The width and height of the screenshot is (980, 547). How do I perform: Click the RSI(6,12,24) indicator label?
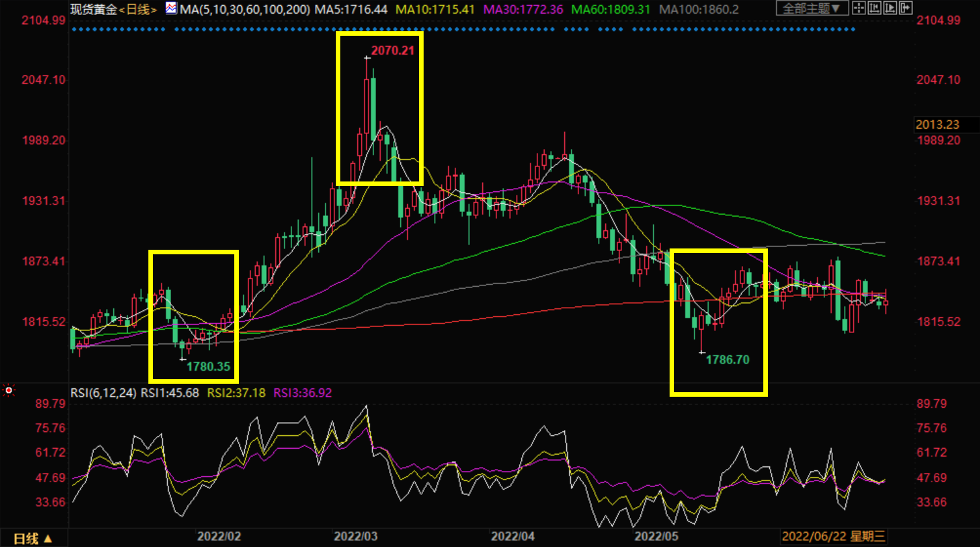[103, 393]
